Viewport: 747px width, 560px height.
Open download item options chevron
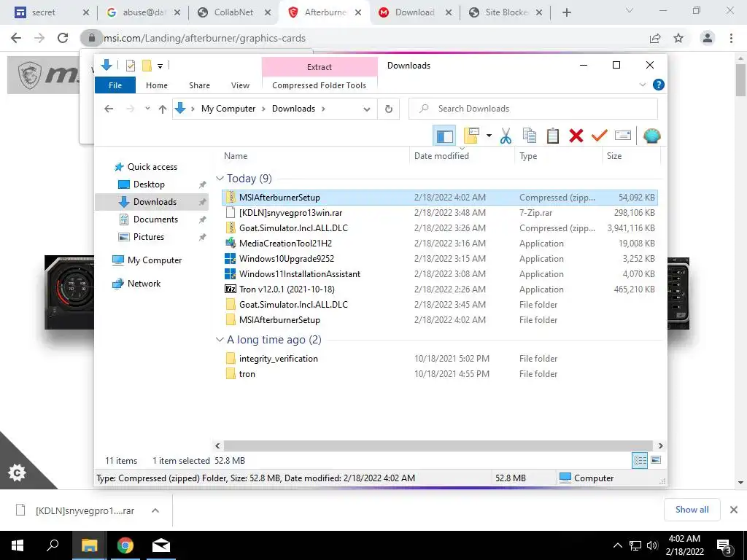coord(155,510)
